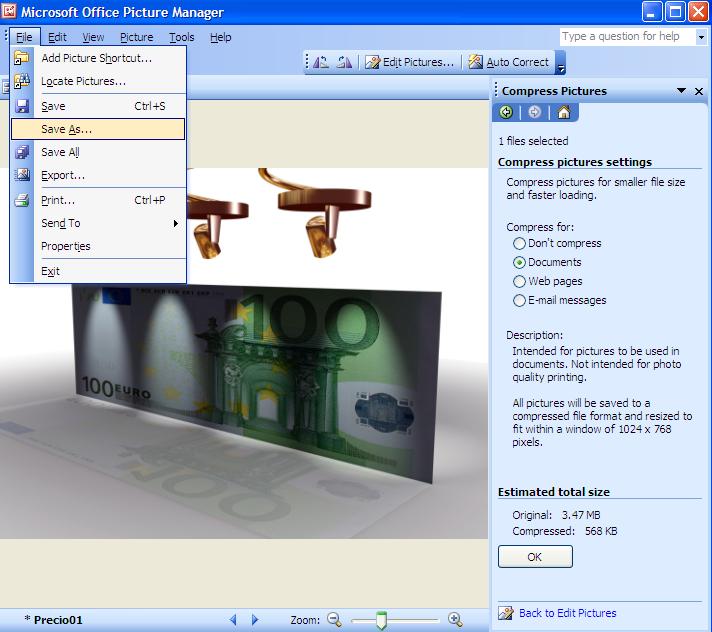Rotate picture left with toolbar icon

point(321,62)
